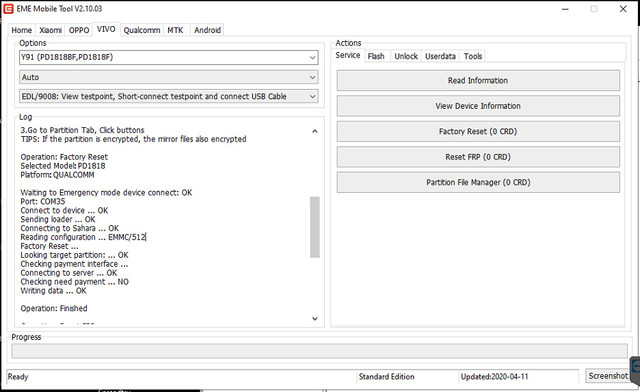Minimize the EME Mobile Tool window
This screenshot has width=640, height=392.
(565, 9)
